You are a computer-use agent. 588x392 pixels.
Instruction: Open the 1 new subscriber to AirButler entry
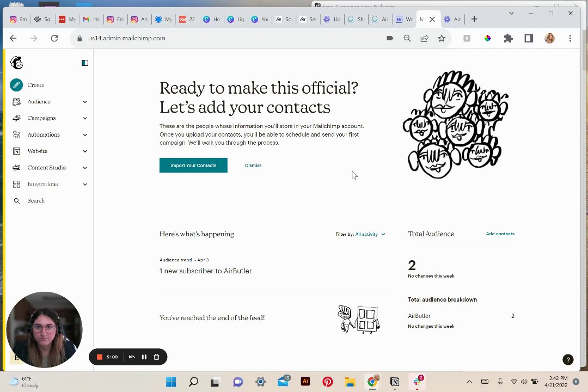205,271
